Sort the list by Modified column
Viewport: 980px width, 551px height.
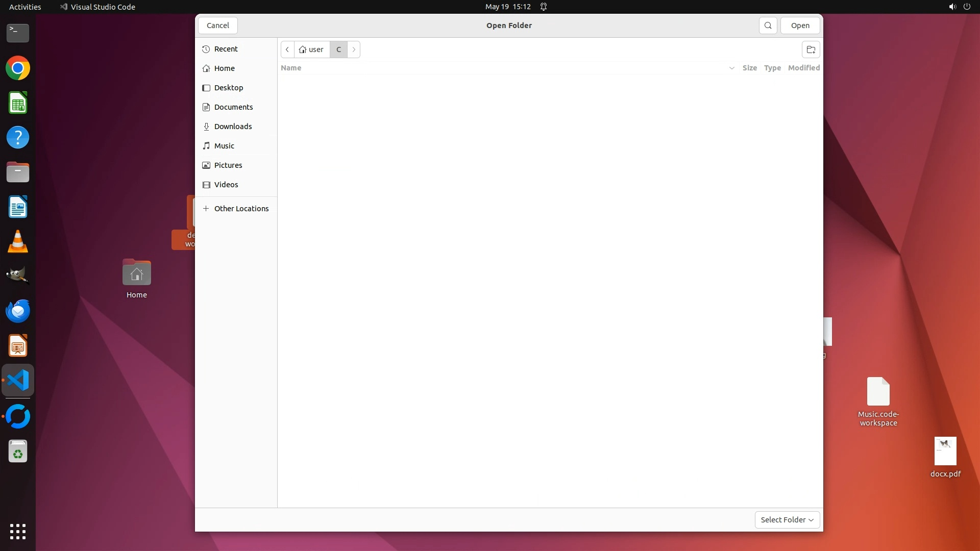[x=803, y=68]
